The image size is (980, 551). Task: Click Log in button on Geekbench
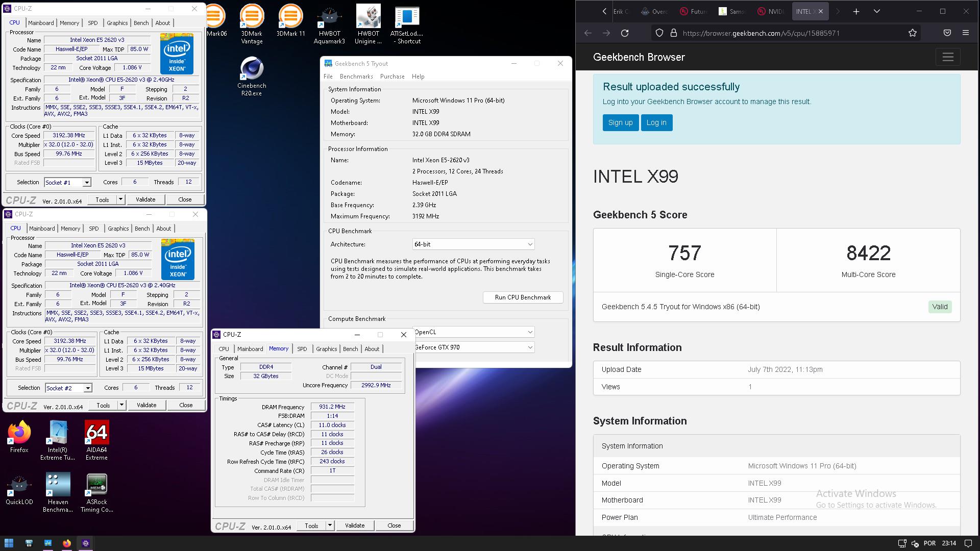[x=656, y=122]
